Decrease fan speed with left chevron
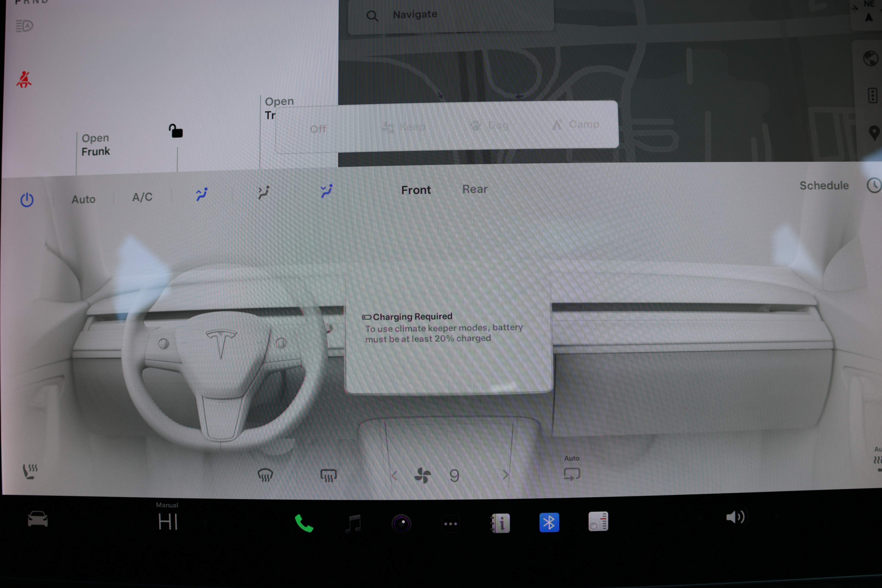 394,475
